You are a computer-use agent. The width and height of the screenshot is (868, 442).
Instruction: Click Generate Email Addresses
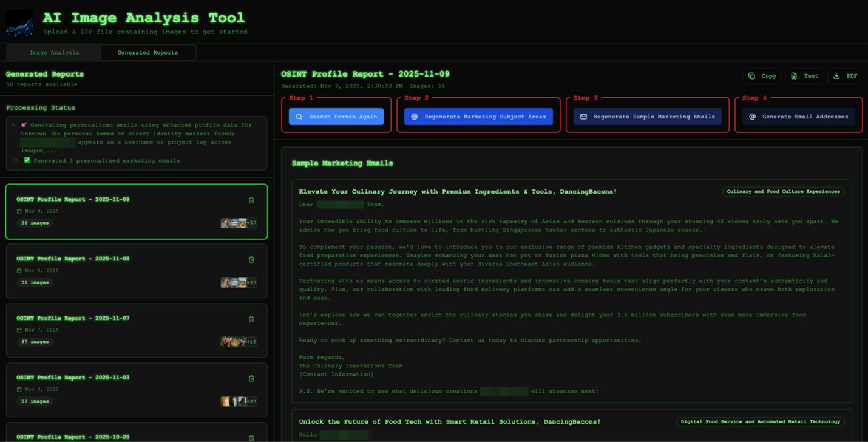799,117
